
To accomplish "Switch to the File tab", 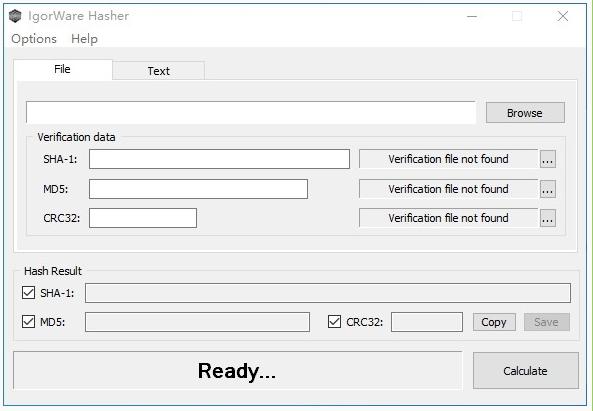I will 63,70.
